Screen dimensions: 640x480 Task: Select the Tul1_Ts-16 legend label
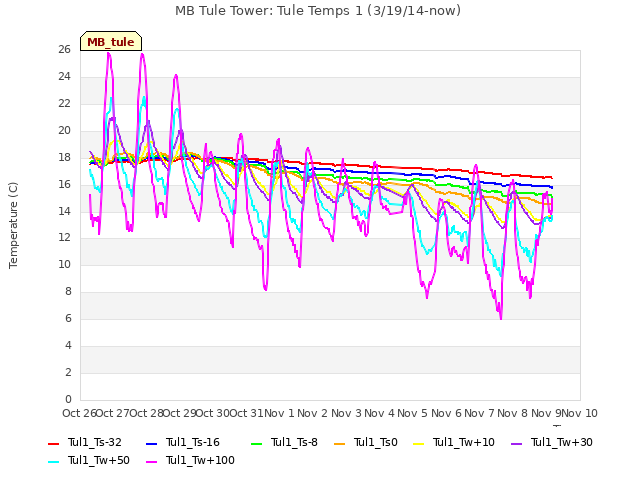pos(193,442)
